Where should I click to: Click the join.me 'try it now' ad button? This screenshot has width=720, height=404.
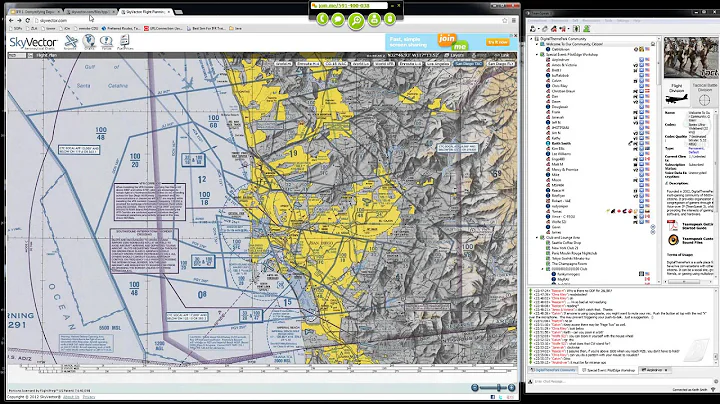click(498, 42)
